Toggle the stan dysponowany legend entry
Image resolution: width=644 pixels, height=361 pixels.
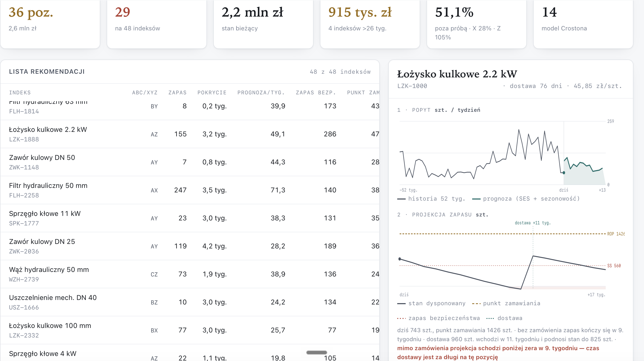(x=431, y=303)
